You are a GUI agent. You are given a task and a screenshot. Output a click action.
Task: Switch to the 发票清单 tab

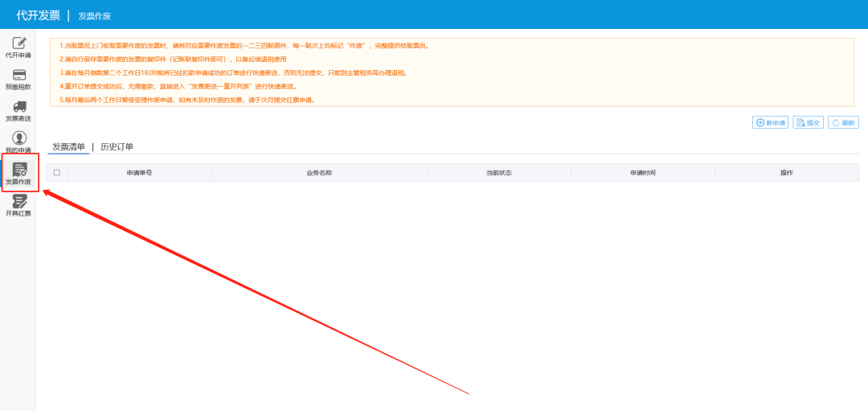pos(68,147)
